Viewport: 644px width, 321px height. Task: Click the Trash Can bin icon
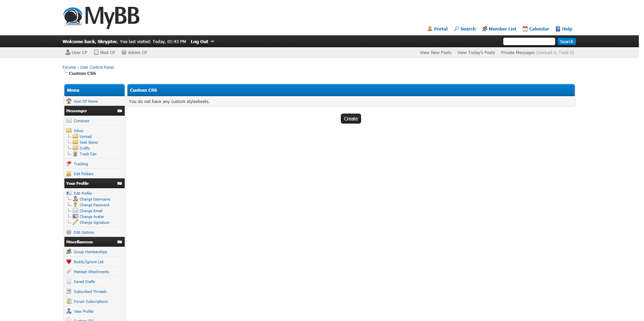75,154
